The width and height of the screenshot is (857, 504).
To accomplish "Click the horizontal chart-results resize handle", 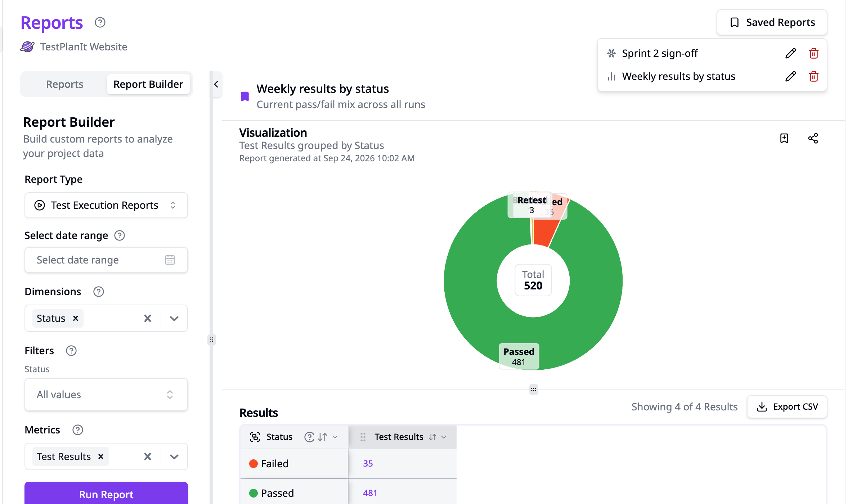I will click(533, 389).
